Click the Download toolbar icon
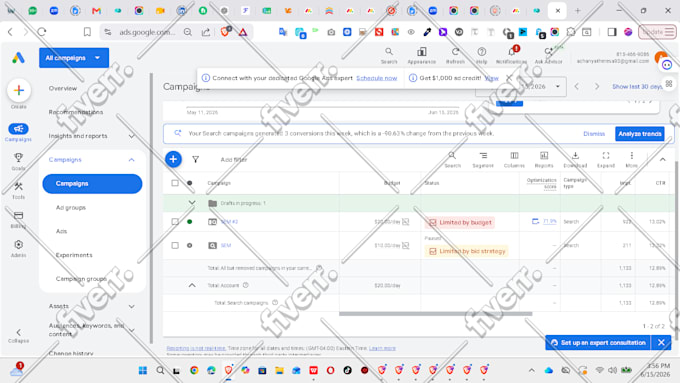The width and height of the screenshot is (680, 383). 575,155
